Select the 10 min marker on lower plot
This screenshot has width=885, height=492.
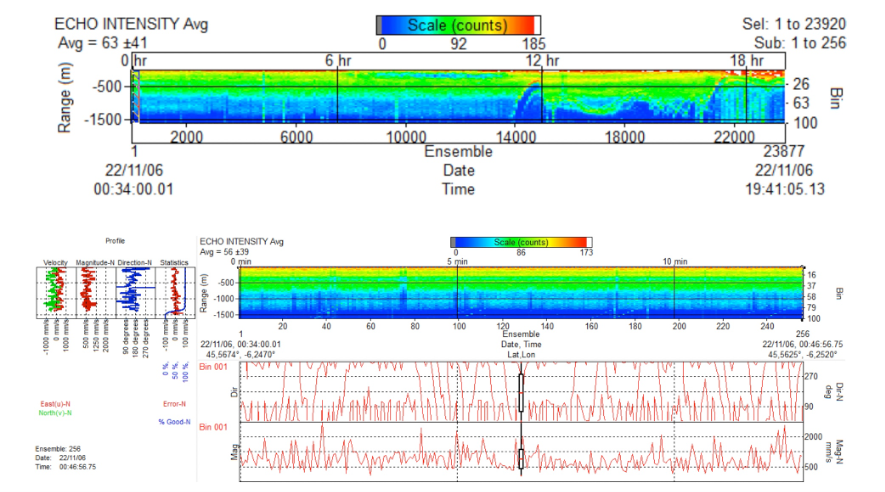pos(675,261)
